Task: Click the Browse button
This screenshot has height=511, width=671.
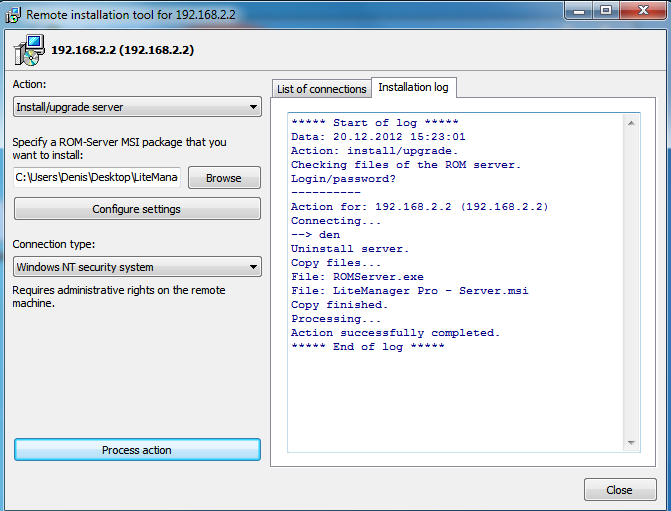Action: (224, 178)
